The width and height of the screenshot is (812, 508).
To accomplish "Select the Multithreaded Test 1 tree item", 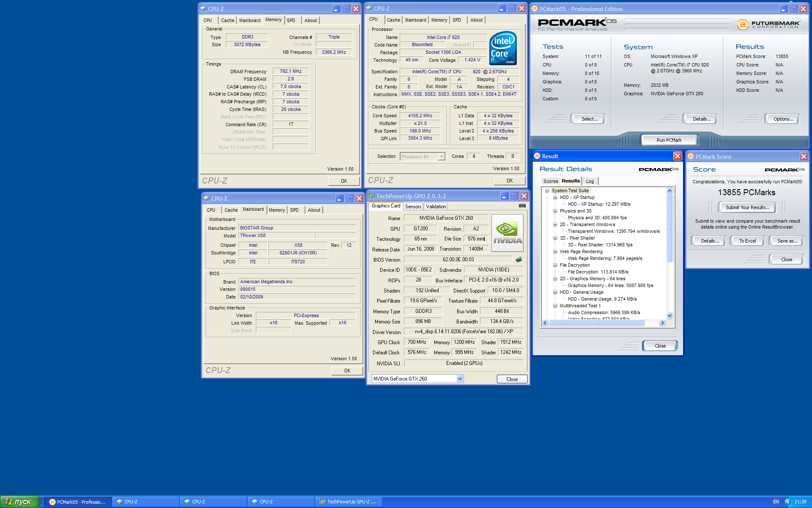I will [x=580, y=306].
